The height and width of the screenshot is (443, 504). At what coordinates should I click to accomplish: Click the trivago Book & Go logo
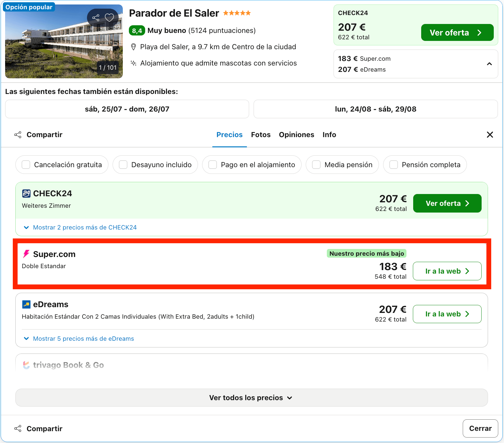26,365
